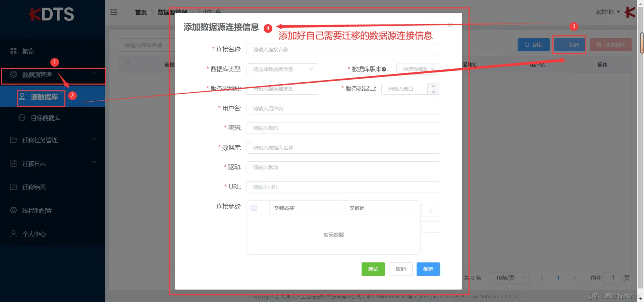Select page 1 in pagination

click(558, 278)
